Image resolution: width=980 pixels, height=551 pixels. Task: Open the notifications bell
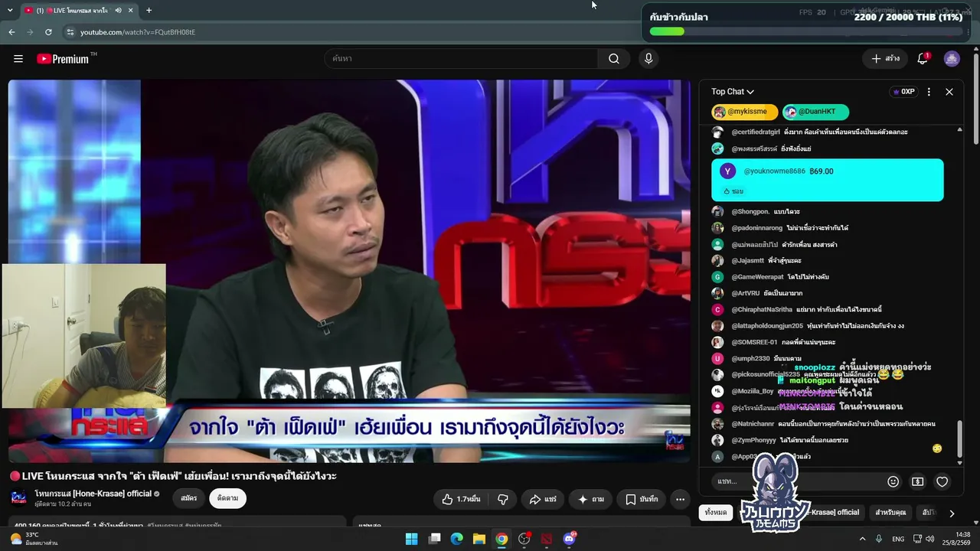coord(923,59)
